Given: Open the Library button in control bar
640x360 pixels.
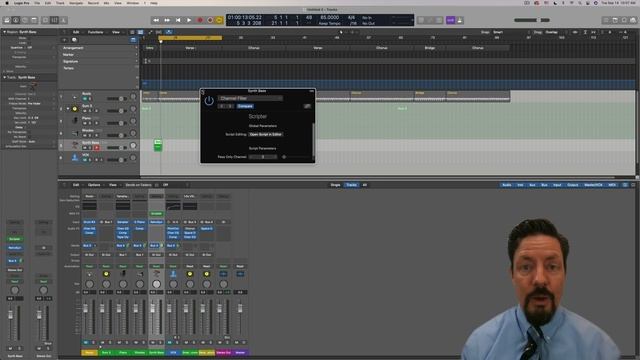Looking at the screenshot, I should pyautogui.click(x=7, y=20).
